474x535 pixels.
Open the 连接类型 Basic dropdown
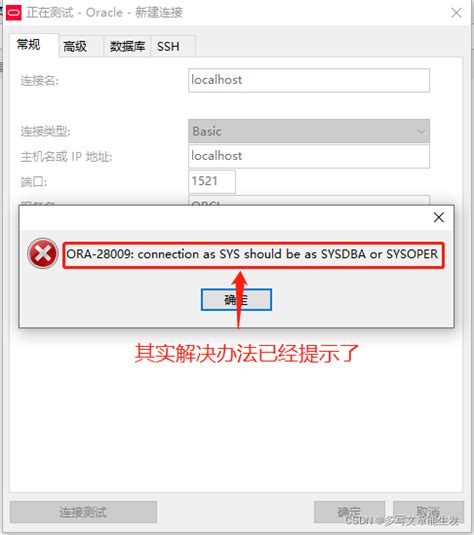click(x=309, y=131)
